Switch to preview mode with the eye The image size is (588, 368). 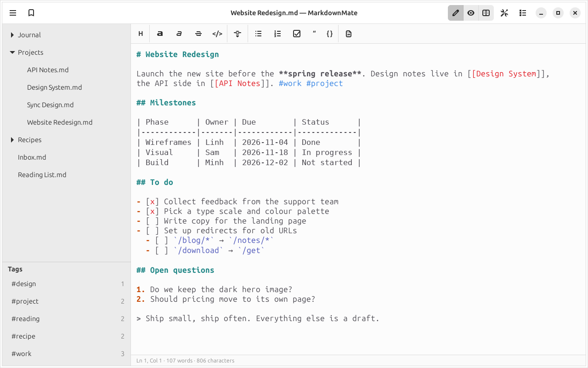click(x=471, y=13)
